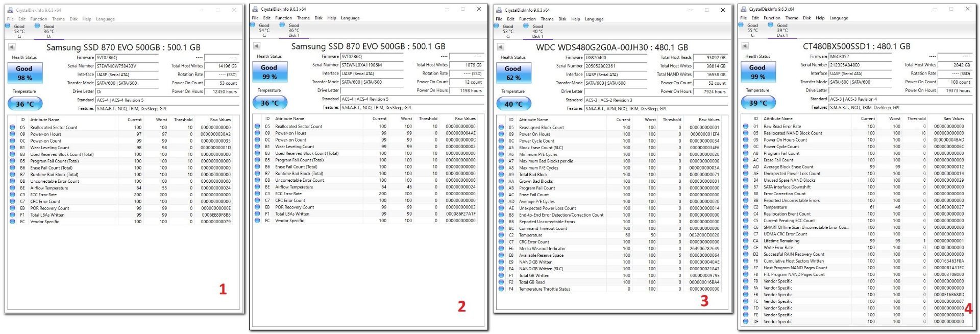The width and height of the screenshot is (980, 334).
Task: Click status icon for Current Pending ECC Count
Action: coord(746,221)
